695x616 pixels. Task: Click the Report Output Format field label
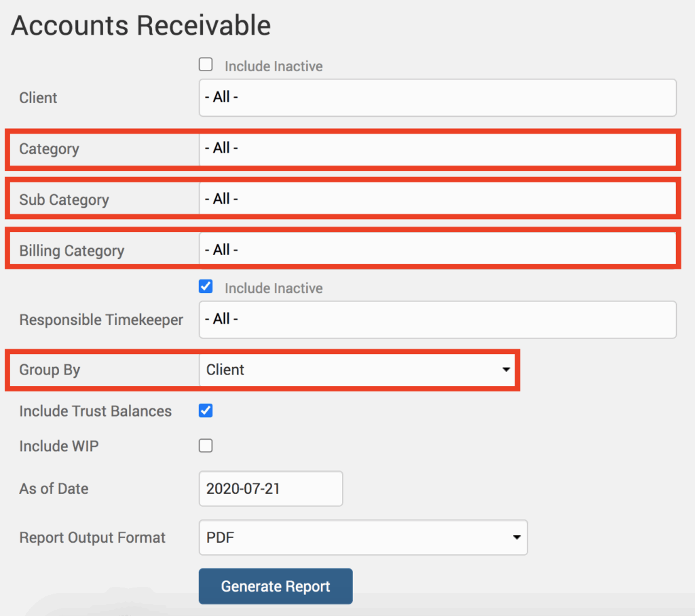coord(92,538)
